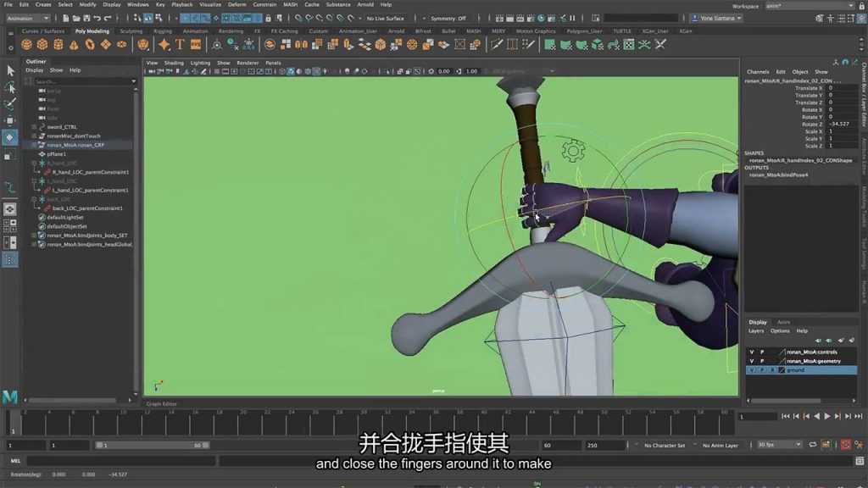This screenshot has width=868, height=488.
Task: Click the Open Scene folder icon
Action: [75, 19]
